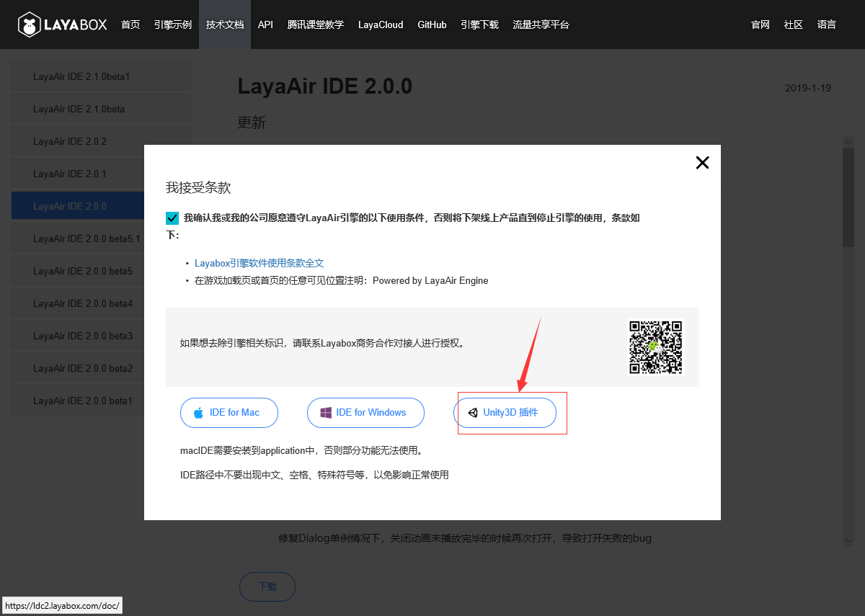Click the QR code image in the dialog
Viewport: 865px width, 616px height.
coord(655,347)
